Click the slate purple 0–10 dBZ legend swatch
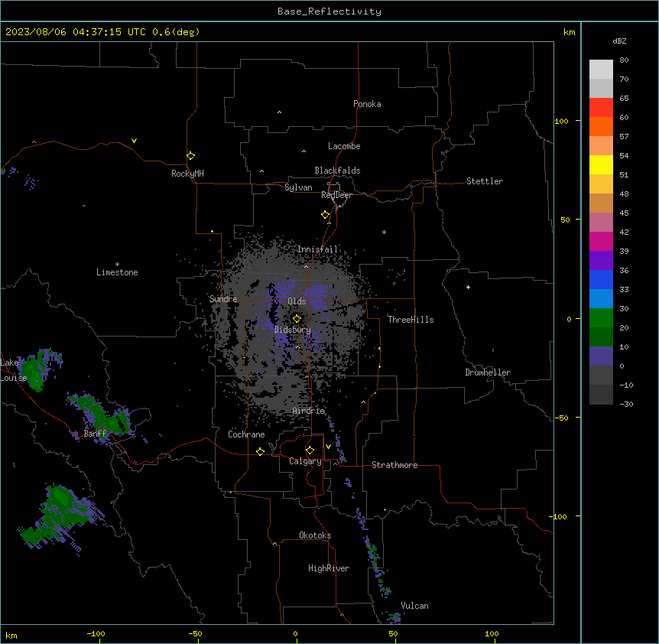Image resolution: width=659 pixels, height=644 pixels. [x=601, y=356]
